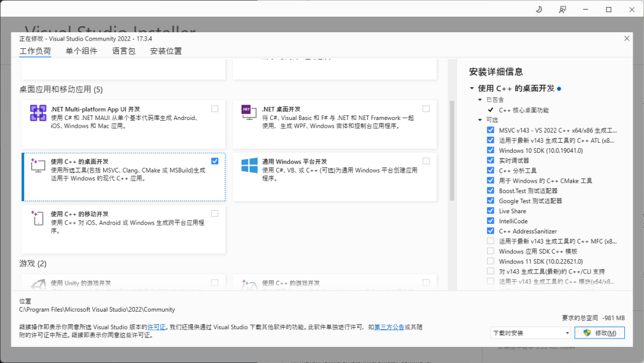Check 使用 C++ 的移动开发 workload

click(x=215, y=213)
